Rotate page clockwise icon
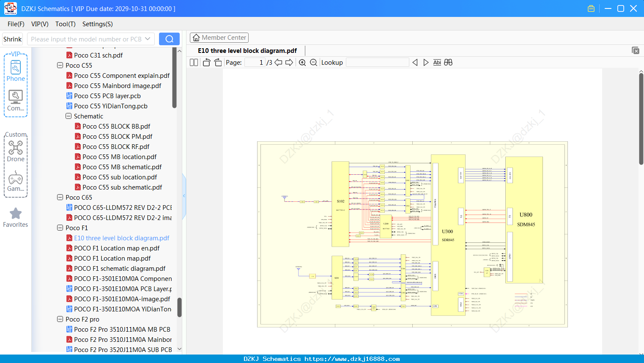Image resolution: width=644 pixels, height=363 pixels. 218,62
